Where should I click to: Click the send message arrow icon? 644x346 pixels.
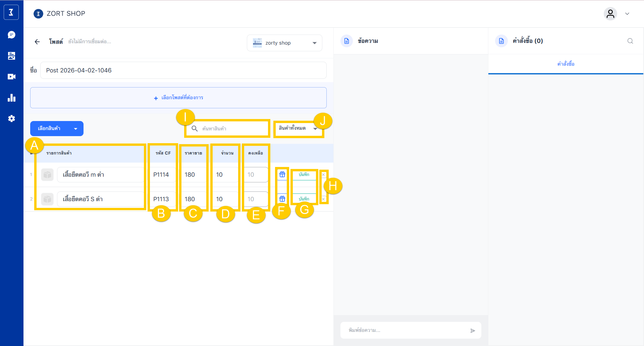tap(473, 331)
